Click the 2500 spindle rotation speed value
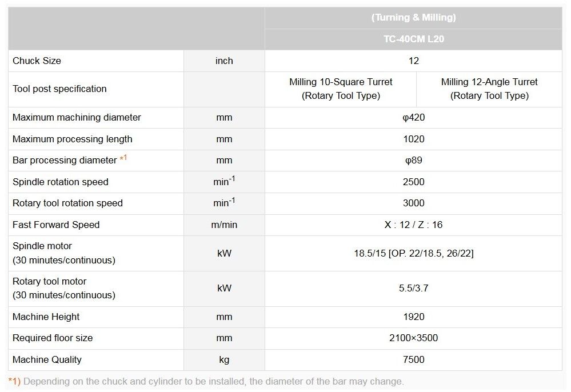Screen dimensions: 571x392 [x=413, y=182]
